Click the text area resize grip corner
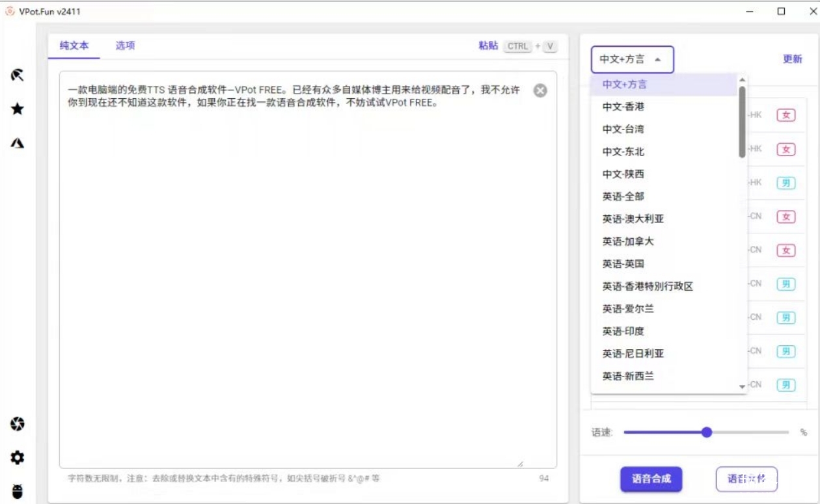The width and height of the screenshot is (820, 504). coord(520,464)
